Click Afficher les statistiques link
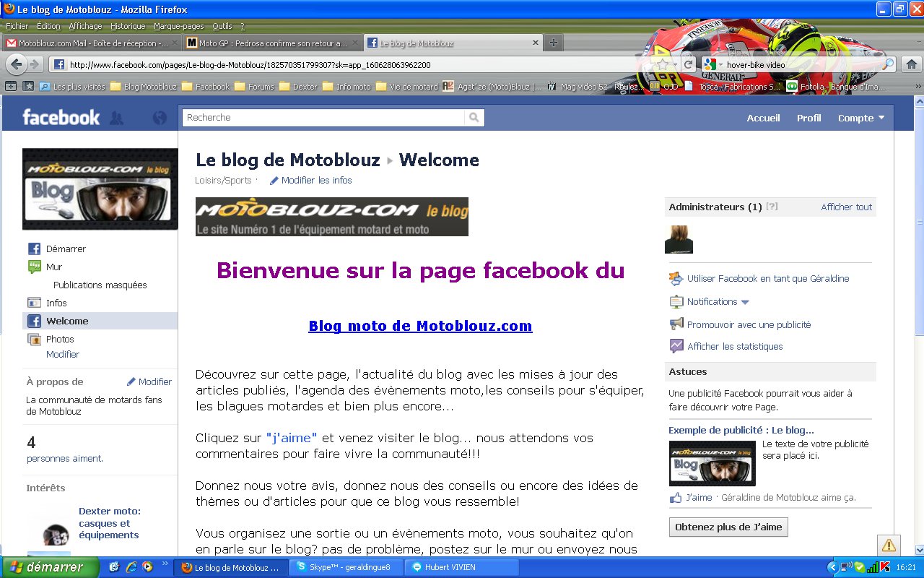 [x=735, y=346]
